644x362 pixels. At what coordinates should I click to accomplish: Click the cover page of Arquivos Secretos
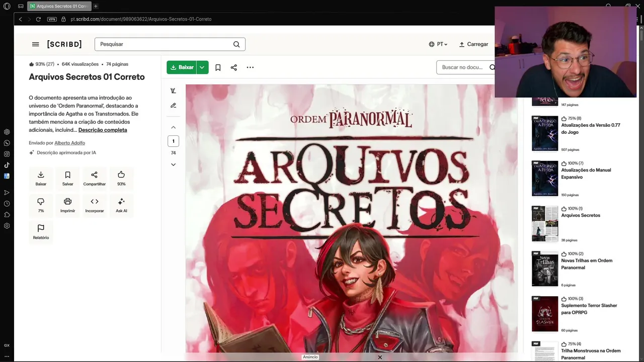tap(351, 219)
